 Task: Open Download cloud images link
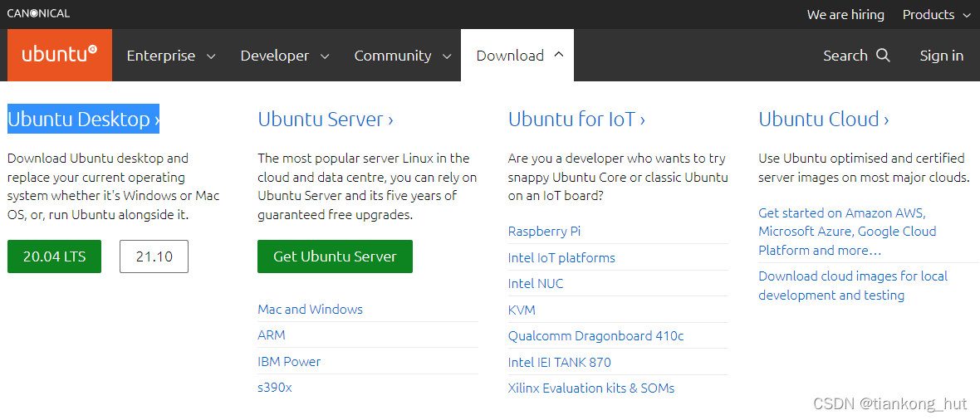(x=853, y=286)
